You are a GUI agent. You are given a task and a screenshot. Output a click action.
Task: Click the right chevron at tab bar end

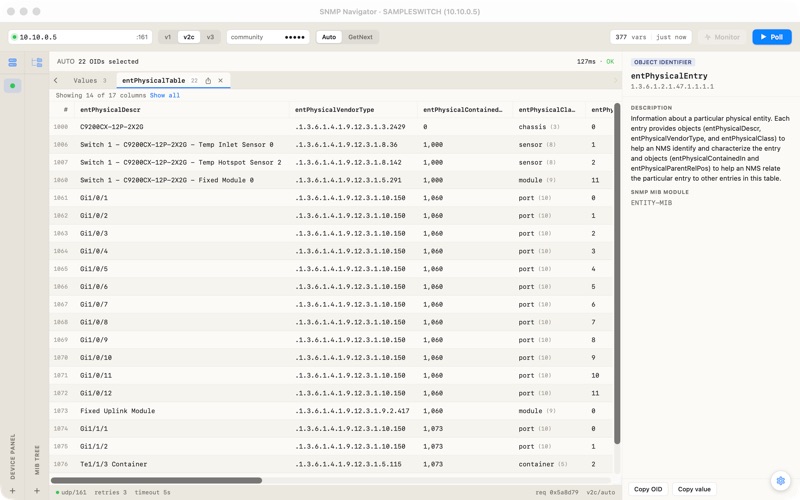615,81
